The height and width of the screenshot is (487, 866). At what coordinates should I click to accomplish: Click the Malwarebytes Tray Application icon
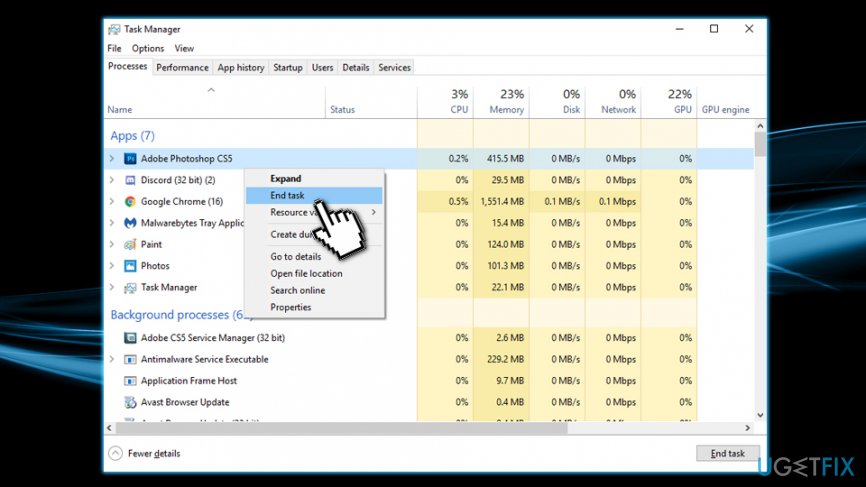pos(130,223)
